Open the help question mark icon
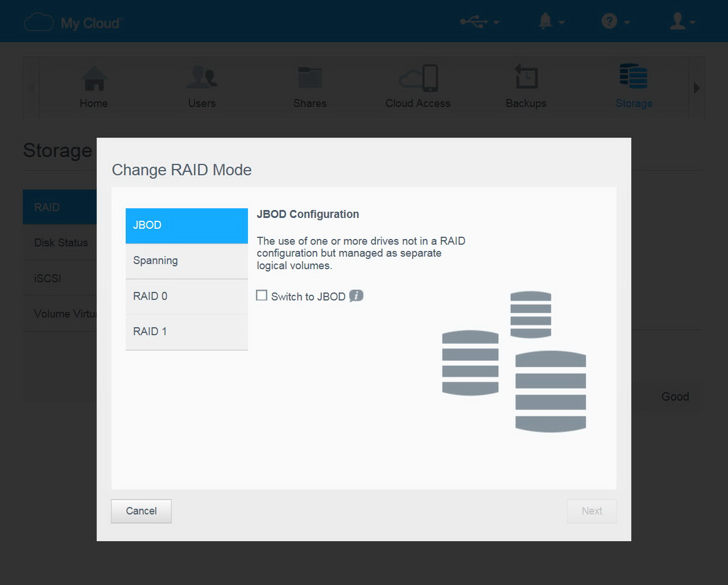 point(609,22)
